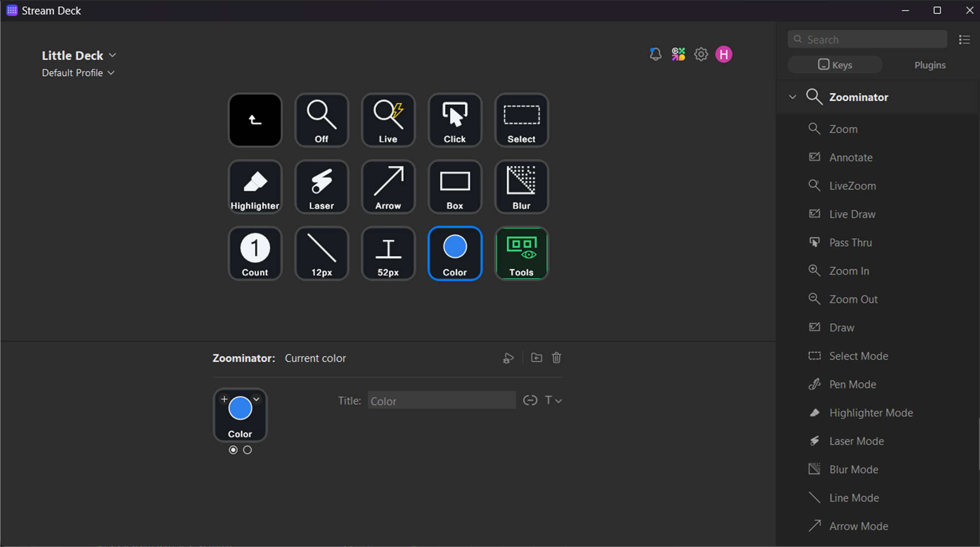Click the plus on the Color key preview
Image resolution: width=980 pixels, height=547 pixels.
pyautogui.click(x=224, y=399)
